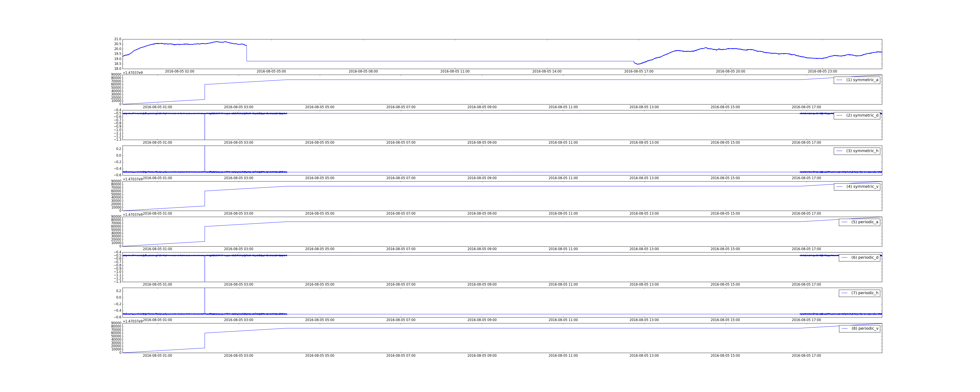Select the "2016-08-05 02:00" x-axis tick label
Image resolution: width=980 pixels, height=392 pixels.
click(180, 71)
